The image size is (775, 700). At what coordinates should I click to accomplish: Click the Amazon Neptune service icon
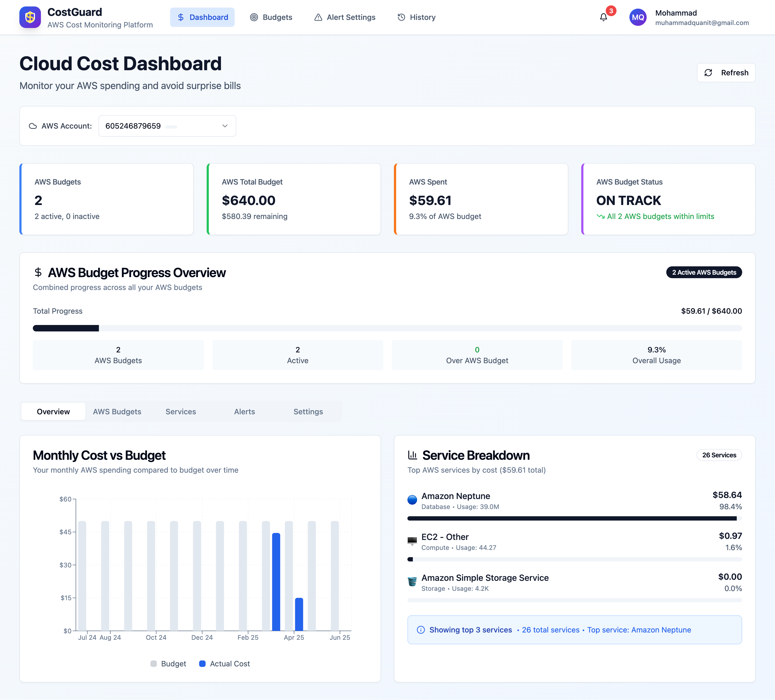412,500
